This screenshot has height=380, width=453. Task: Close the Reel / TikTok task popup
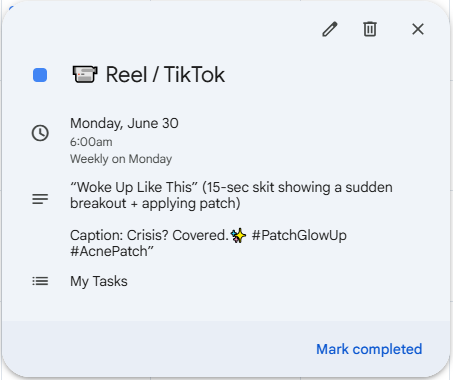[x=418, y=29]
